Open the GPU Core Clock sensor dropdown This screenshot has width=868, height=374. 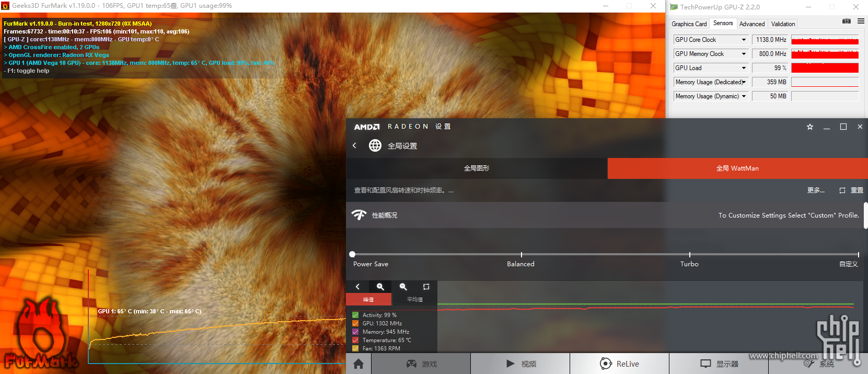[x=744, y=40]
